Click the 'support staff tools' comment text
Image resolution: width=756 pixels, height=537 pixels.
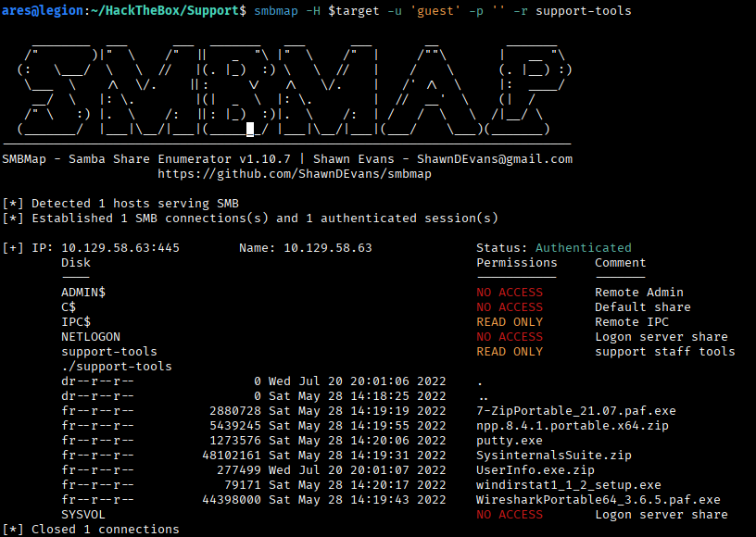pyautogui.click(x=665, y=352)
